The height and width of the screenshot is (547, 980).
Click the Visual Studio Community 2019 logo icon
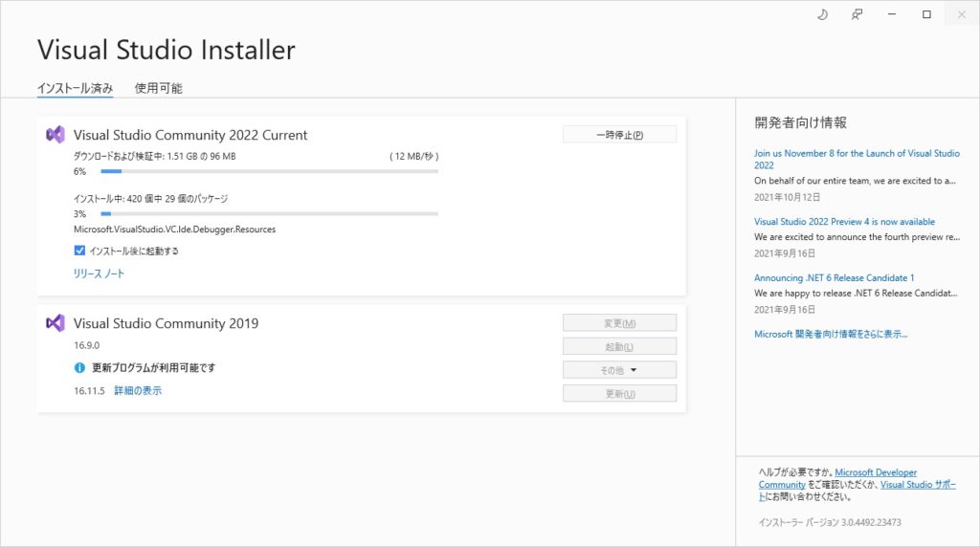pyautogui.click(x=55, y=323)
